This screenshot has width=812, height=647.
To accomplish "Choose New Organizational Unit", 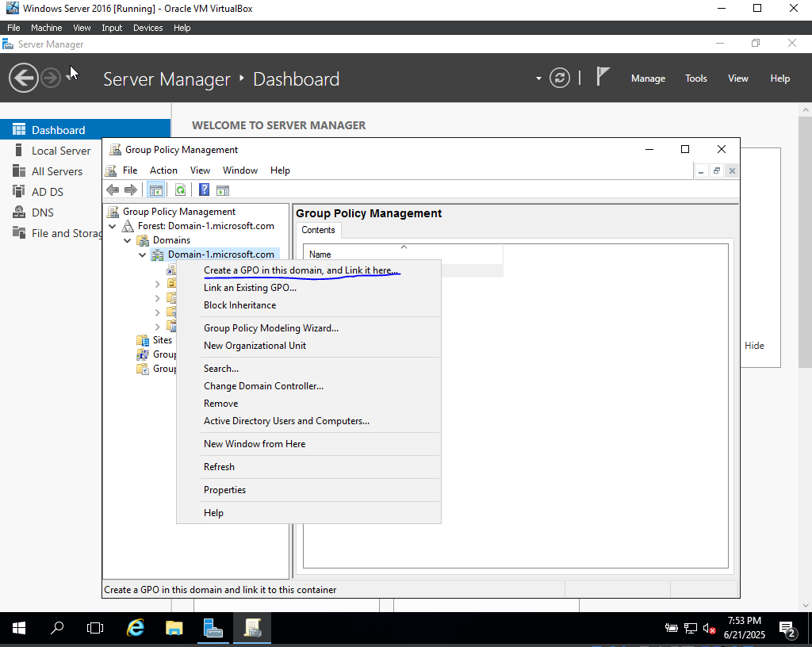I will 308,346.
